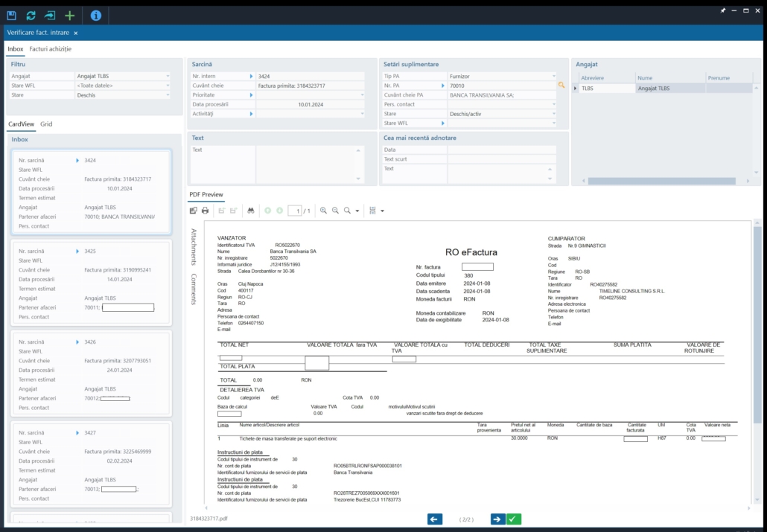Click the PDF page number field
The width and height of the screenshot is (767, 532).
click(295, 211)
